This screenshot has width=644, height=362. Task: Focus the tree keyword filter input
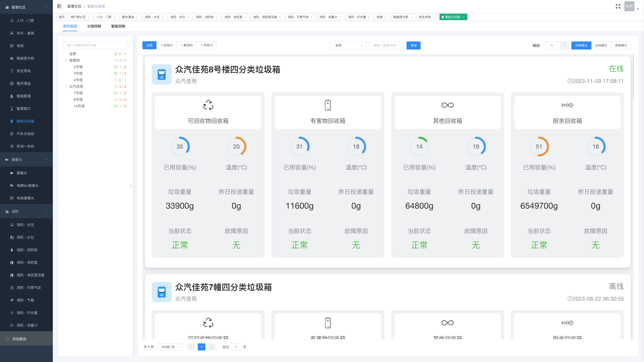[96, 45]
